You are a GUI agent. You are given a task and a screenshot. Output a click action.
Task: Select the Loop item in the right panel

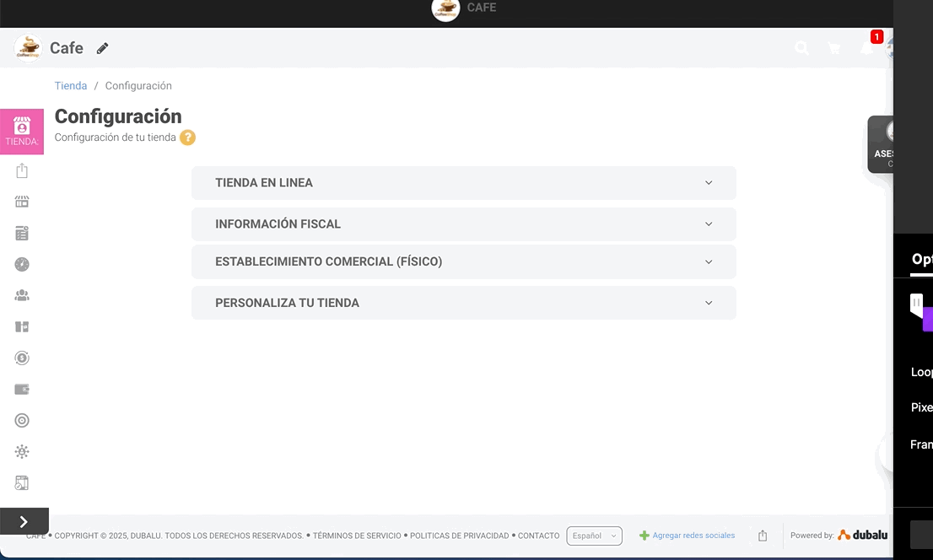(920, 371)
